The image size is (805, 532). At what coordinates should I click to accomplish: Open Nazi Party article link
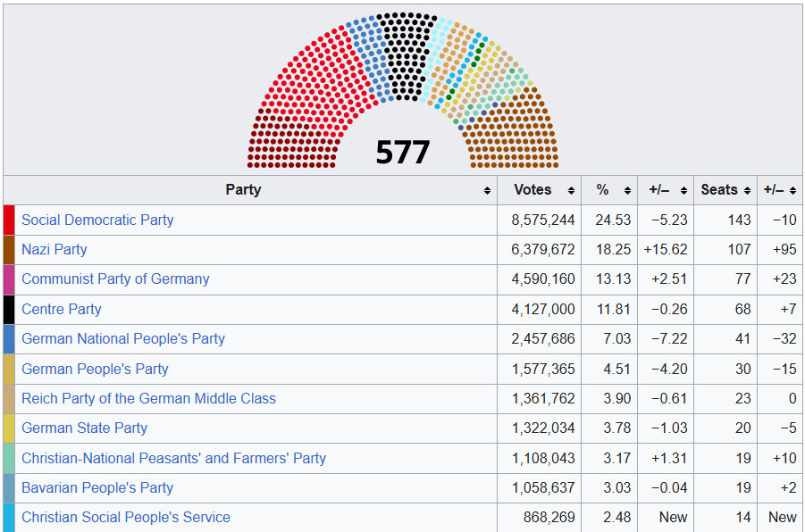(55, 249)
